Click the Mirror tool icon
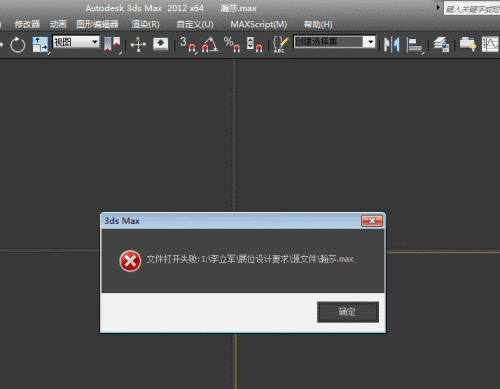The height and width of the screenshot is (389, 500). coord(392,44)
